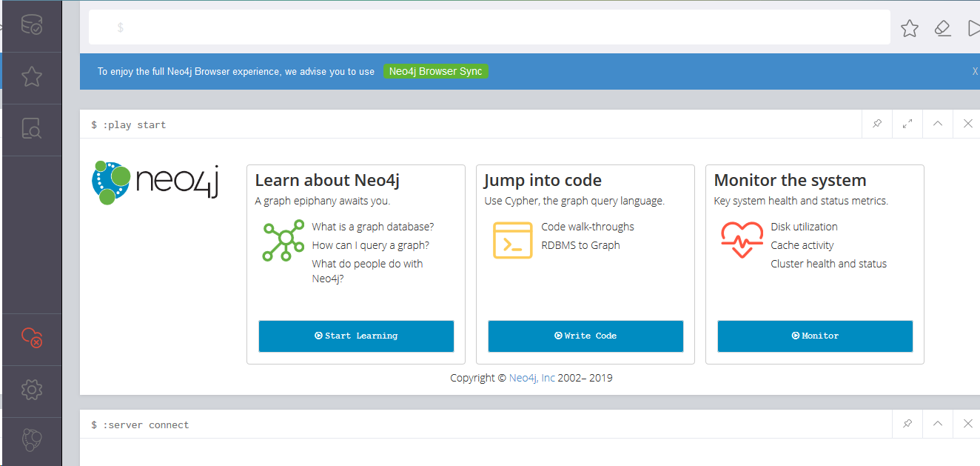Click 'What do people do with Neo4j?' text
The width and height of the screenshot is (980, 466).
[368, 271]
